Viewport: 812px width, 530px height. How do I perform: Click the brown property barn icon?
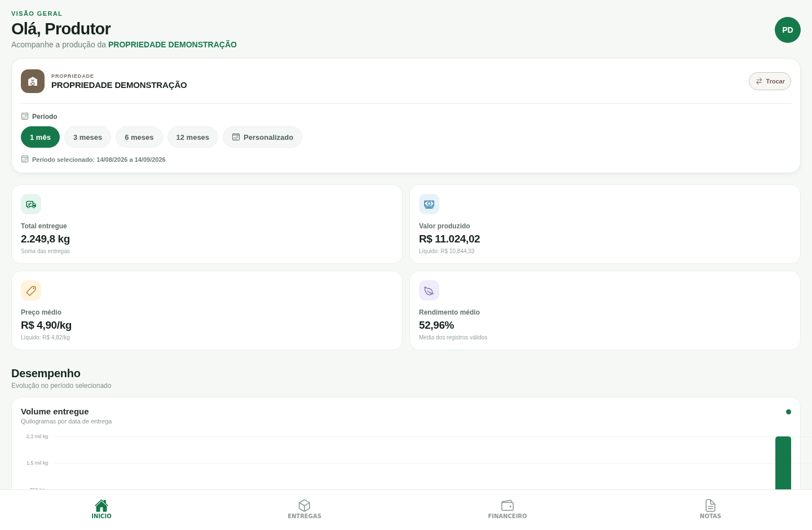pos(33,81)
